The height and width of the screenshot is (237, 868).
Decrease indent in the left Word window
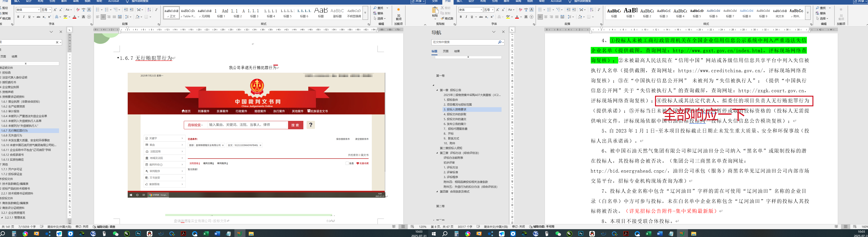coord(126,10)
